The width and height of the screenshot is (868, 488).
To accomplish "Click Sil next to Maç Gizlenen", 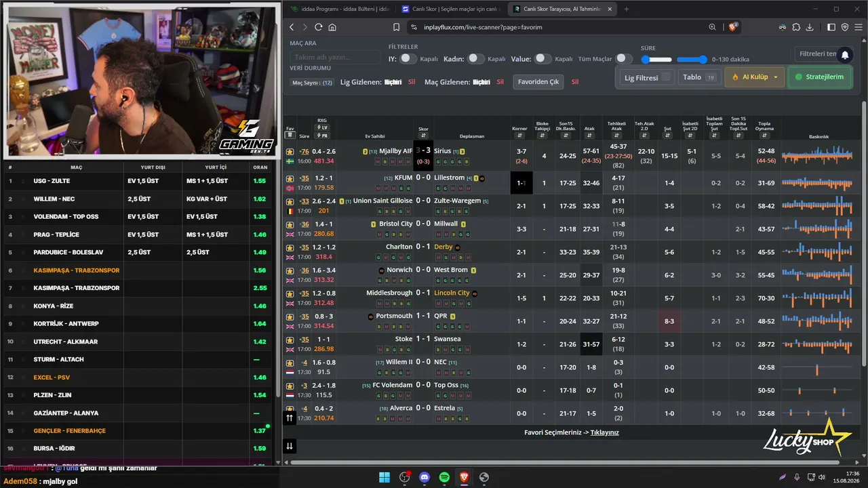I will click(x=500, y=82).
